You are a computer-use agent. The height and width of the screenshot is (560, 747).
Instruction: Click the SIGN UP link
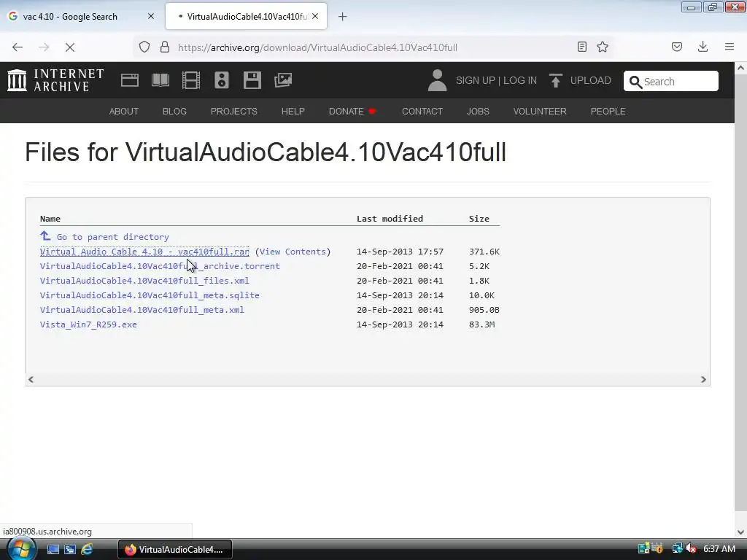pyautogui.click(x=476, y=80)
